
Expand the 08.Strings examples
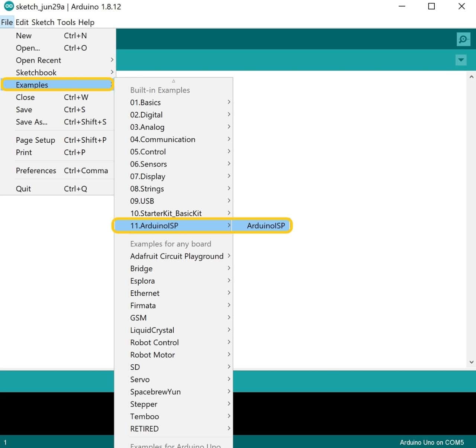[x=174, y=189]
